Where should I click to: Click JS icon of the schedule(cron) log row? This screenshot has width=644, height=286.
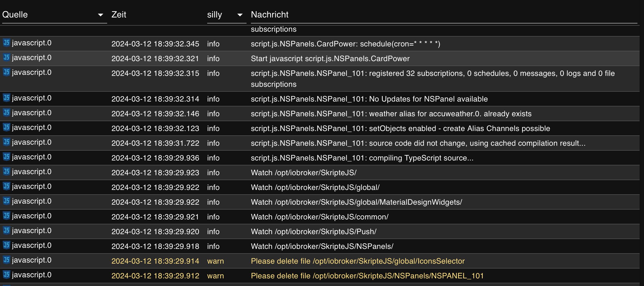(x=6, y=43)
